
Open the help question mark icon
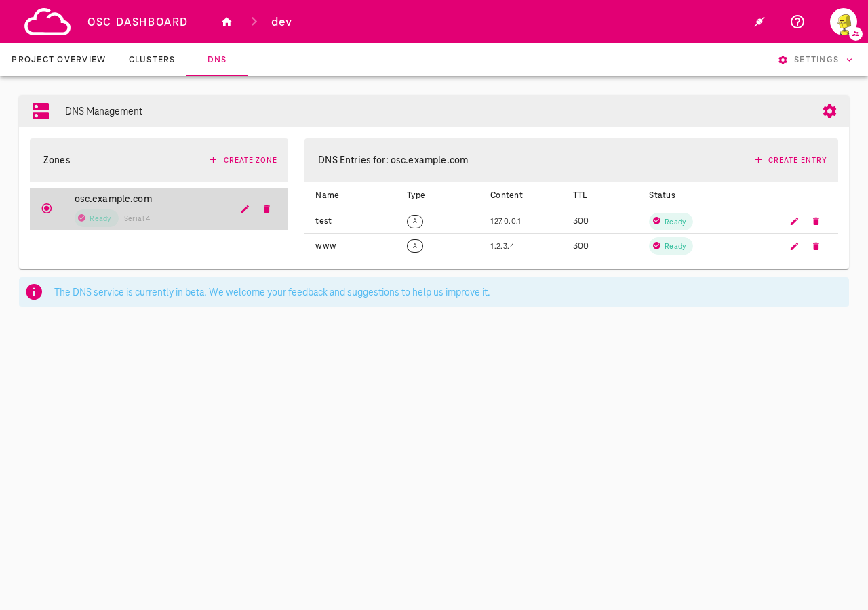797,21
